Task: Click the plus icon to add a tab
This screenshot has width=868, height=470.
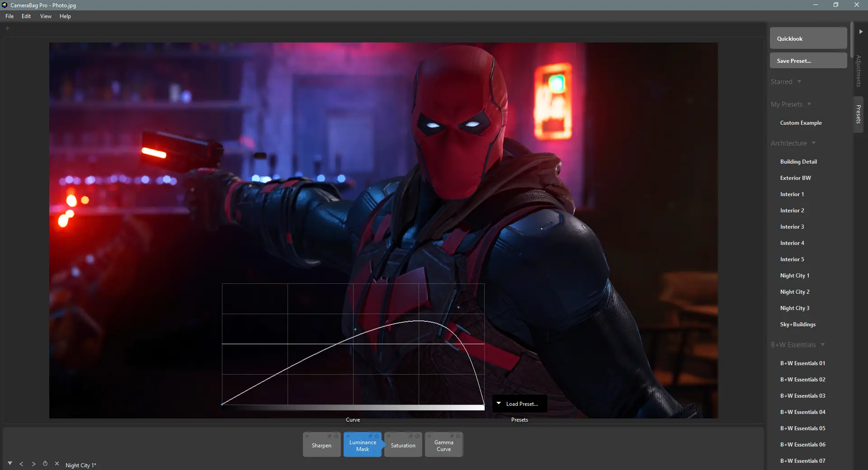Action: tap(7, 28)
